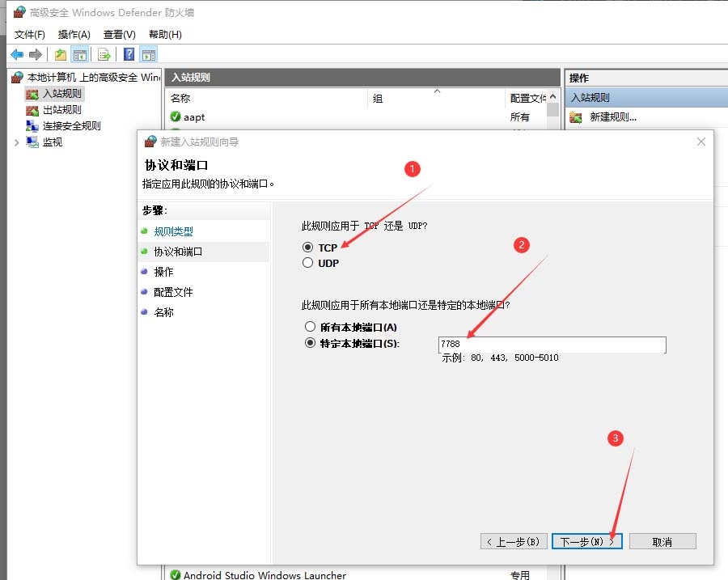The height and width of the screenshot is (580, 728).
Task: Select 连接安全规则 in the left tree
Action: (71, 126)
